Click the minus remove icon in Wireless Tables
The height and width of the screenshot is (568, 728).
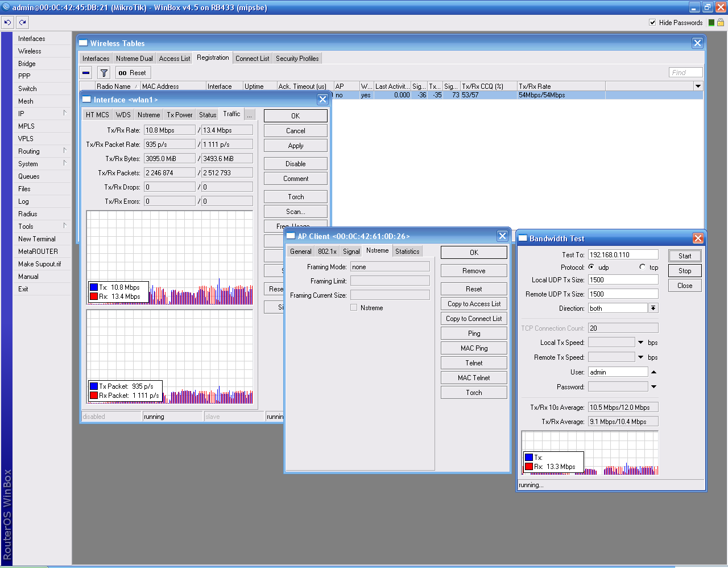(86, 73)
